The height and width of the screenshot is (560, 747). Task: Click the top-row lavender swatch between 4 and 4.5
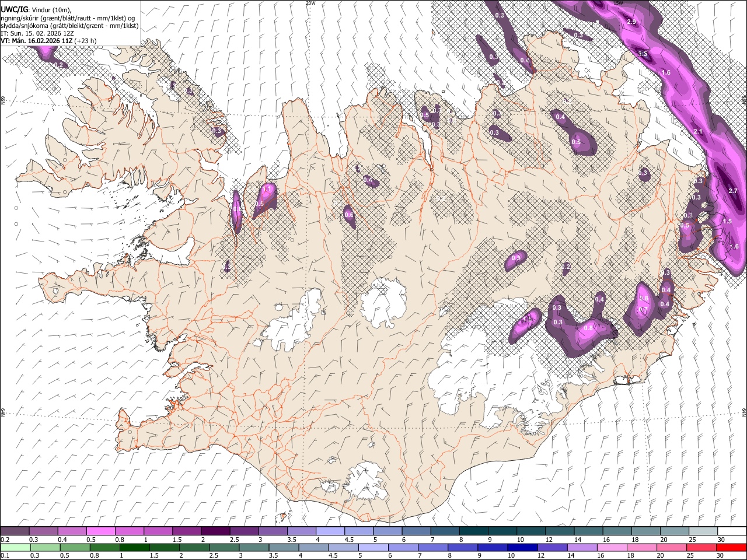point(329,531)
